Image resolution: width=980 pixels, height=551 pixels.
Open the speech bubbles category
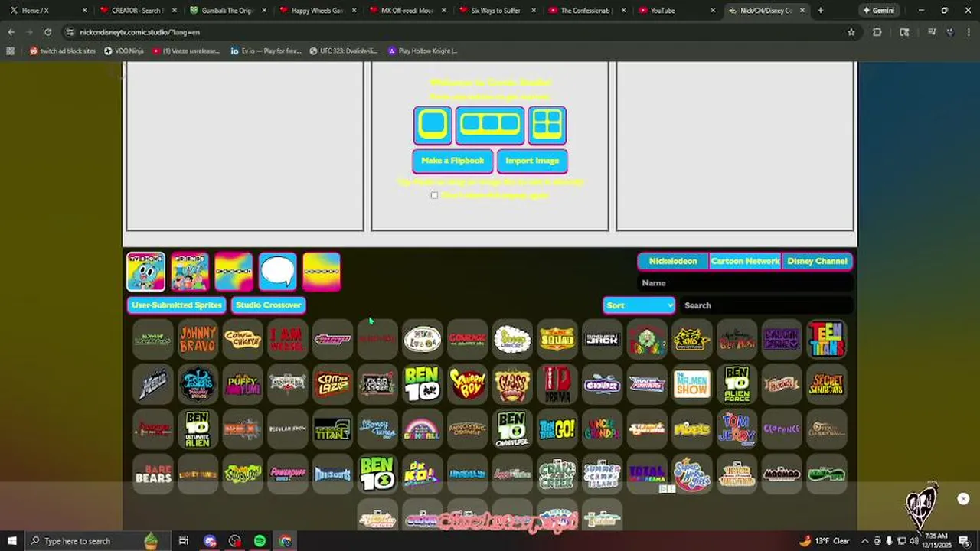pos(277,272)
